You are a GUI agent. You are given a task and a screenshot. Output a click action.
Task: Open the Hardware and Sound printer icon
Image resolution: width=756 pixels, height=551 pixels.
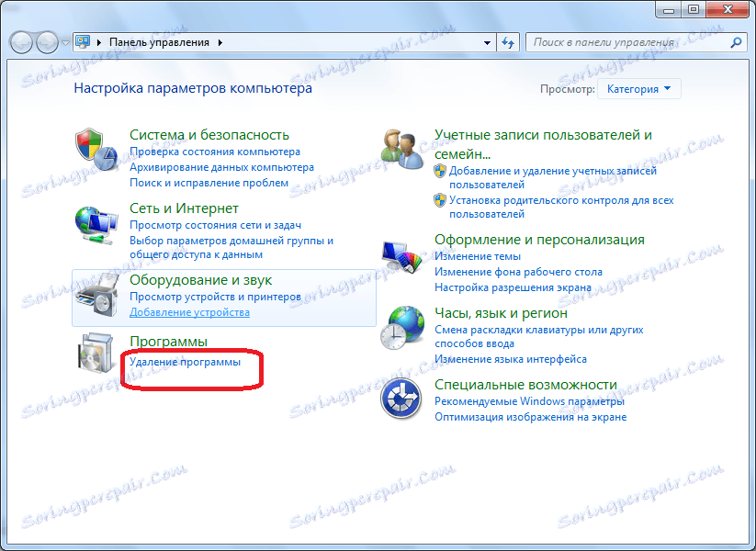click(x=96, y=295)
